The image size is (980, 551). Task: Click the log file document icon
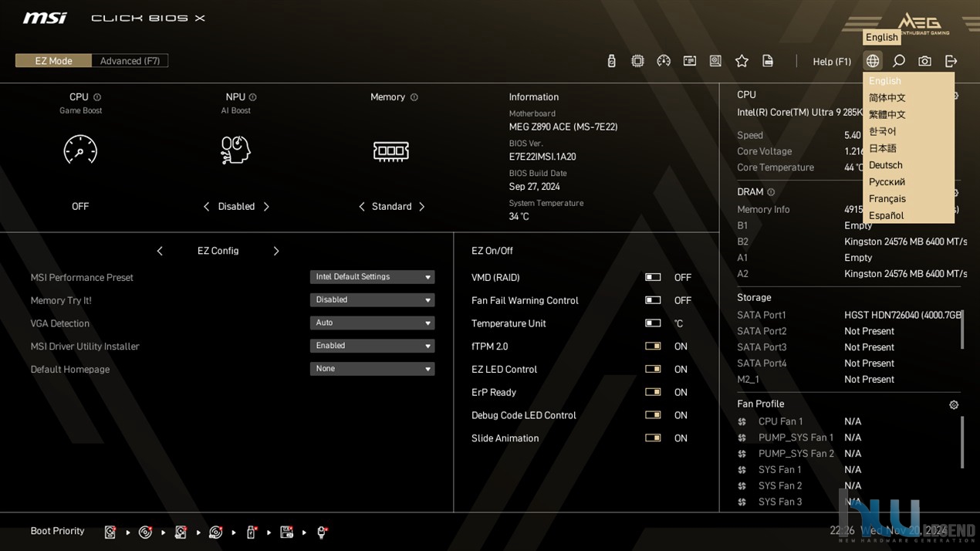coord(768,61)
